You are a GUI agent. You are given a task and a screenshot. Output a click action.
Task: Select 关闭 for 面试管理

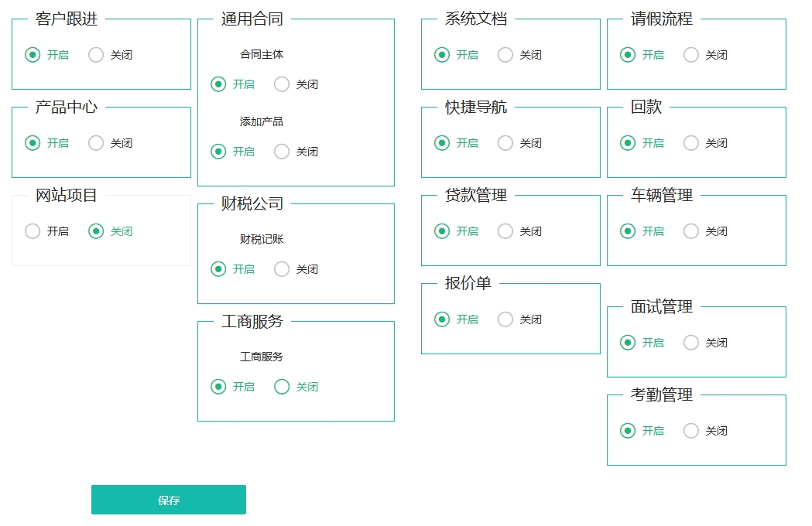click(x=691, y=343)
